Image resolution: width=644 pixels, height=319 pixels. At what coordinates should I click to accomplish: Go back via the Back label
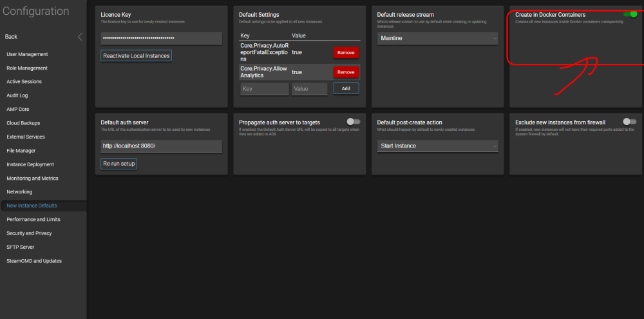point(11,37)
